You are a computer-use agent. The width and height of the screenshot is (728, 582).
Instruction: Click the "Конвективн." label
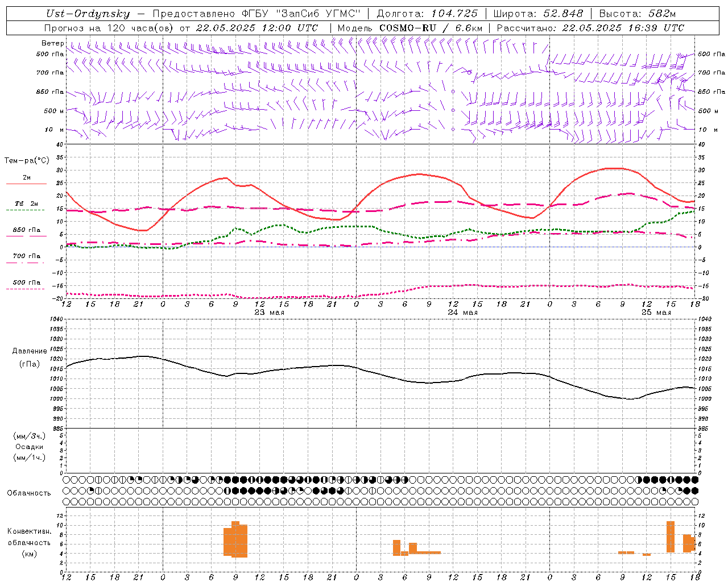(29, 531)
